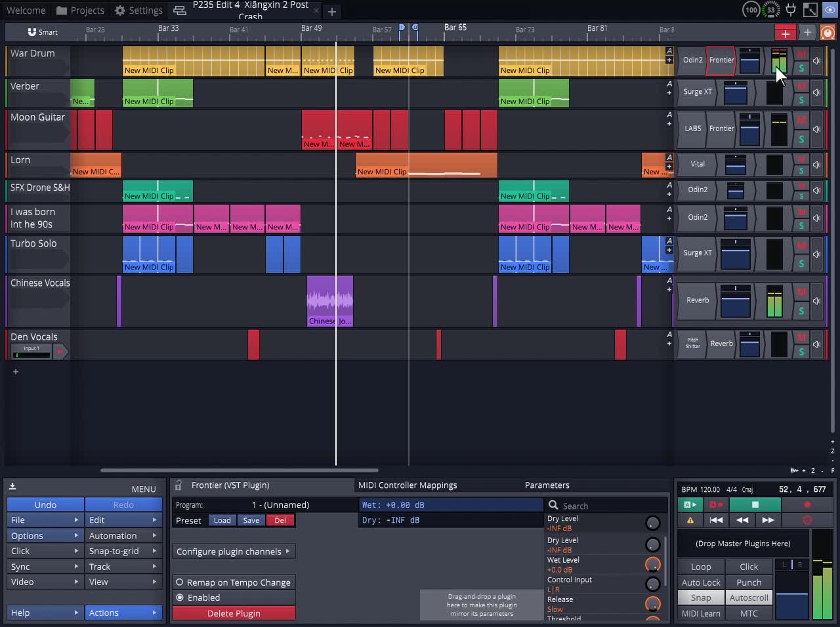Open the Track menu
The image size is (840, 627).
(123, 567)
